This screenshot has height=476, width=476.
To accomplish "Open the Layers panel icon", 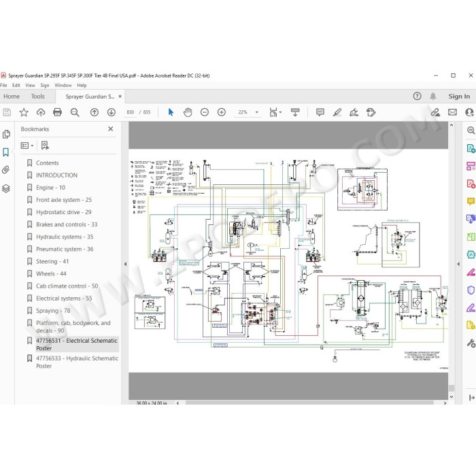I will [x=6, y=188].
